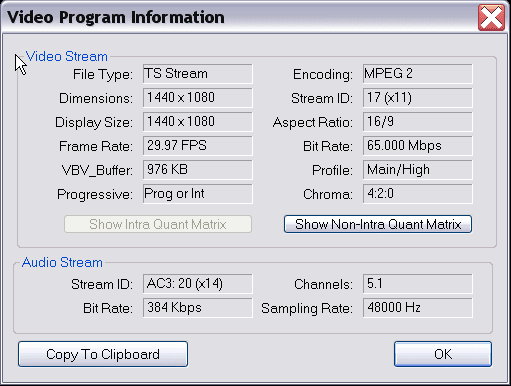511x386 pixels.
Task: Click the Chroma field showing 4:2:0
Action: pyautogui.click(x=418, y=194)
